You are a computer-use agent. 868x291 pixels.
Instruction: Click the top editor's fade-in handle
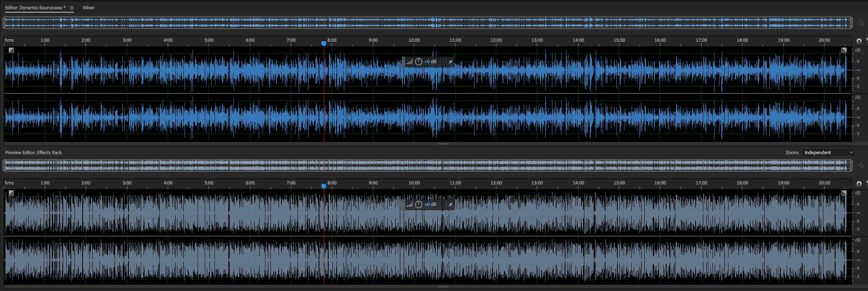(11, 50)
